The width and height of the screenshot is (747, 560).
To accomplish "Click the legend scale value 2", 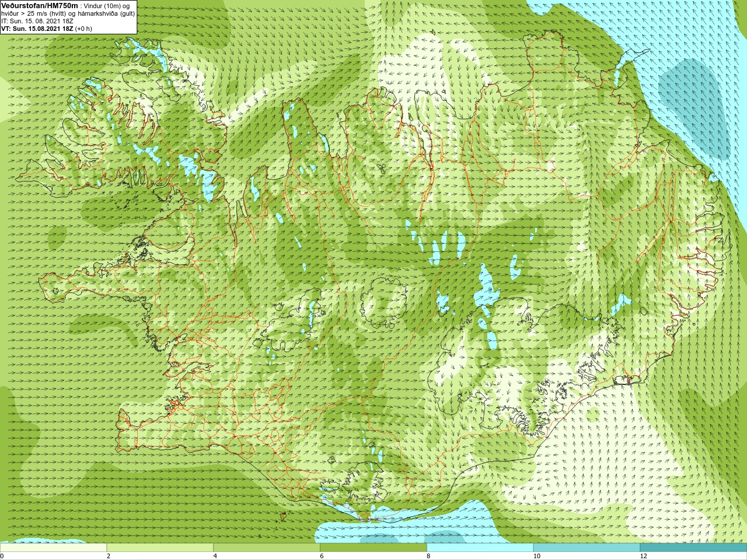I will (109, 556).
